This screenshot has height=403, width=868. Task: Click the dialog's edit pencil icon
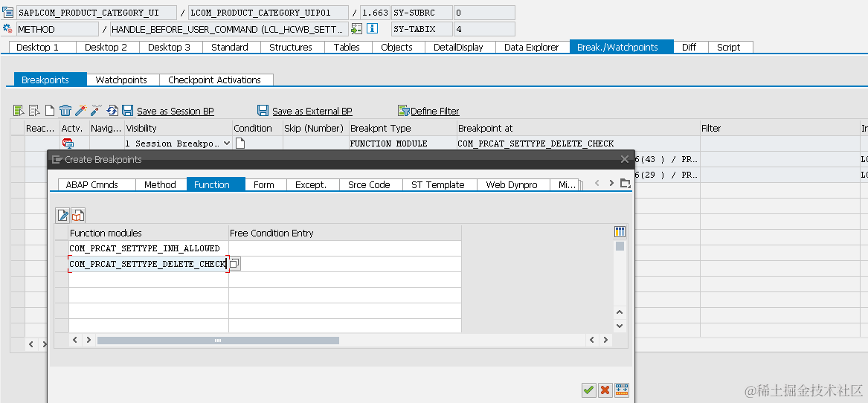point(63,216)
